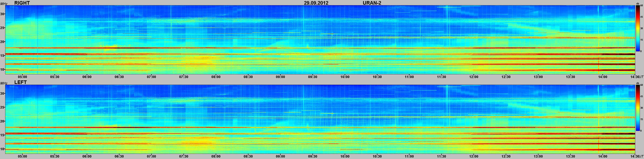Click the "05:00" time label under the RIGHT panel
Viewport: 644px width, 159px height.
click(x=23, y=77)
